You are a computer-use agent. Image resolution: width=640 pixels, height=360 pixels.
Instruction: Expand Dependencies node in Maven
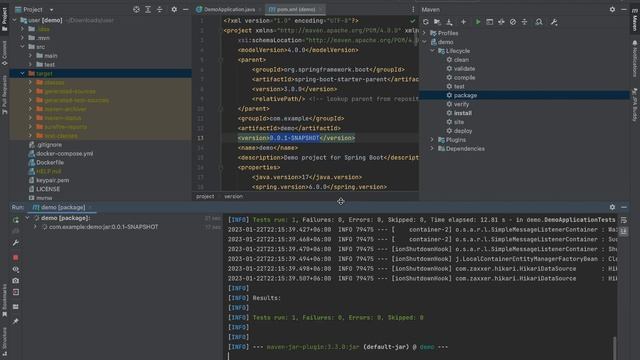click(432, 149)
